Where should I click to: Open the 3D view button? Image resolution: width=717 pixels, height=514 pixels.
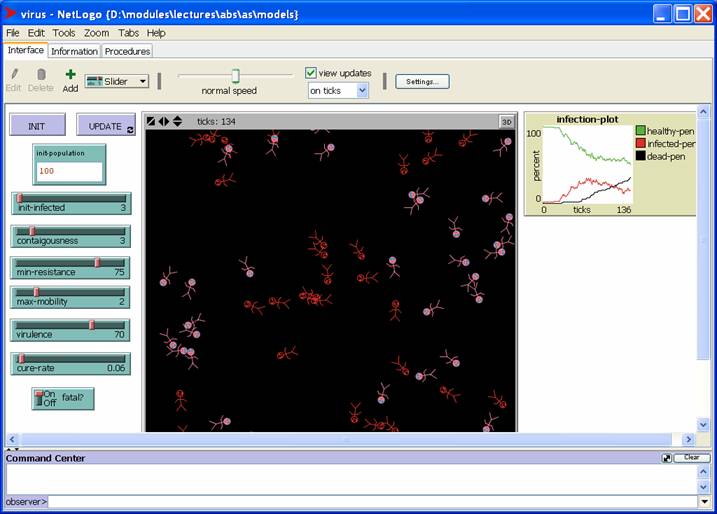coord(507,122)
